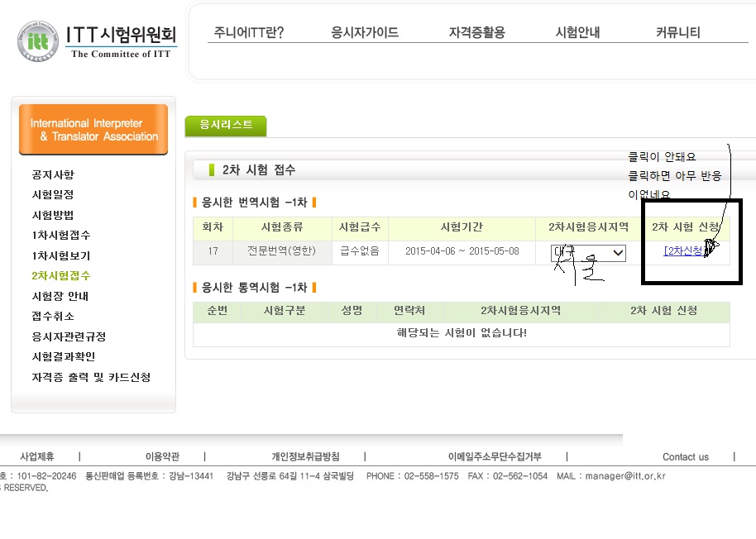The image size is (756, 539).
Task: Click the International Interpreter & Translator Association banner
Action: 93,130
